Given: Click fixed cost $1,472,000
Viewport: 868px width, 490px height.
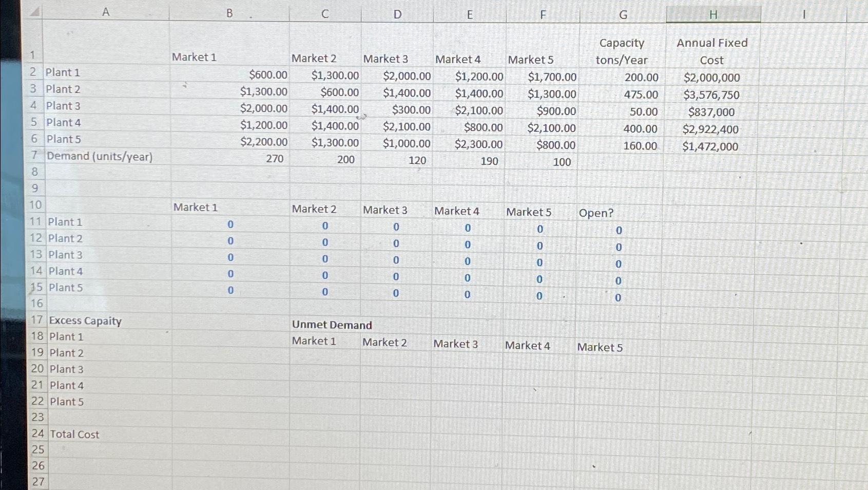Looking at the screenshot, I should [x=710, y=147].
